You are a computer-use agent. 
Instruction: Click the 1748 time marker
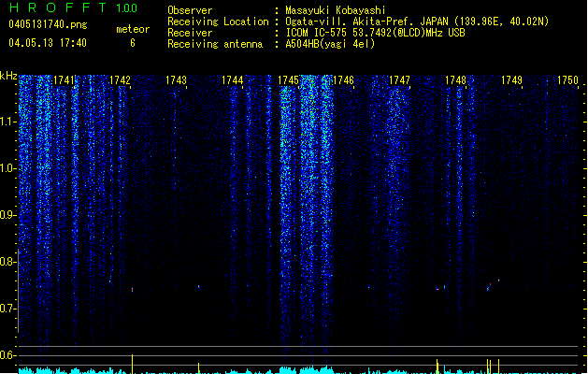455,80
